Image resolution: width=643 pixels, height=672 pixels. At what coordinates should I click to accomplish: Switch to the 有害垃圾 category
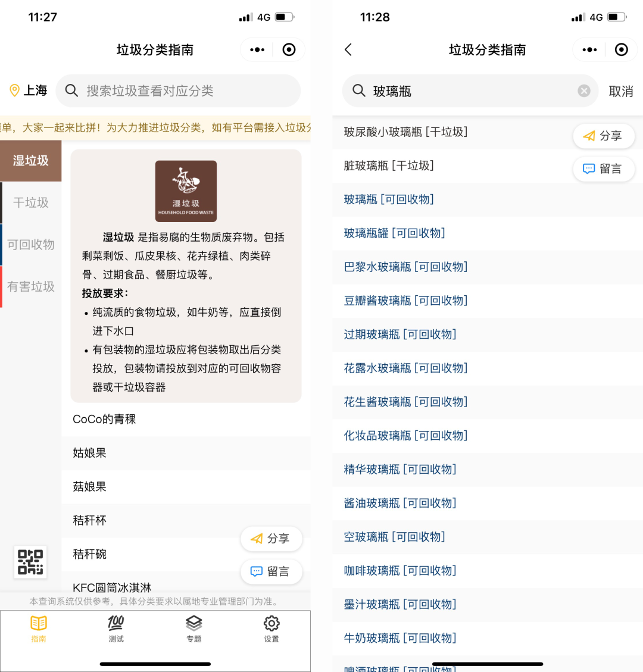click(x=31, y=287)
